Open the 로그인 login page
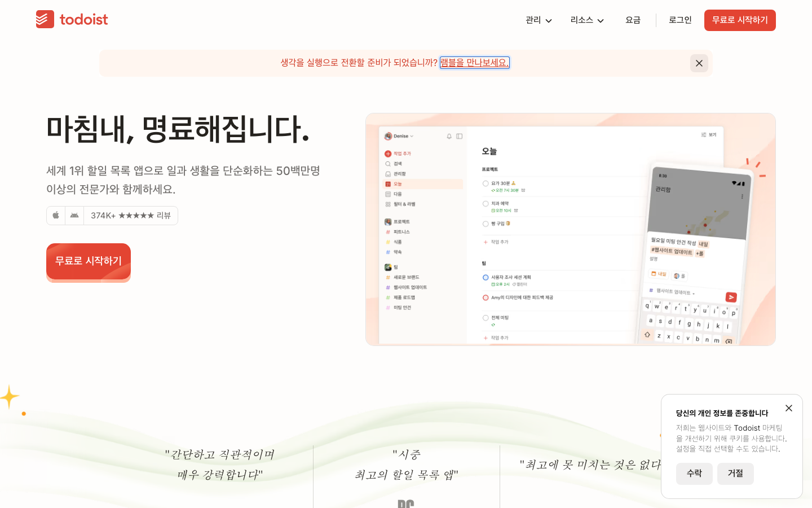This screenshot has width=812, height=508. tap(680, 20)
